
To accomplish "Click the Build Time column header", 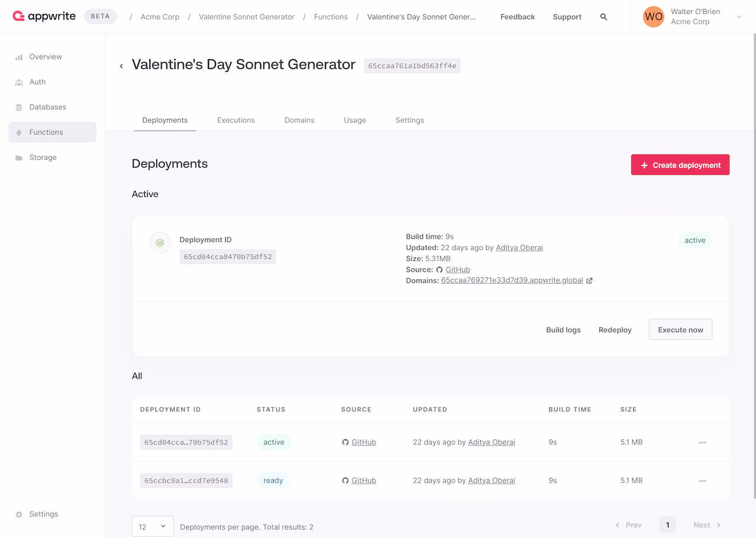I will tap(570, 410).
